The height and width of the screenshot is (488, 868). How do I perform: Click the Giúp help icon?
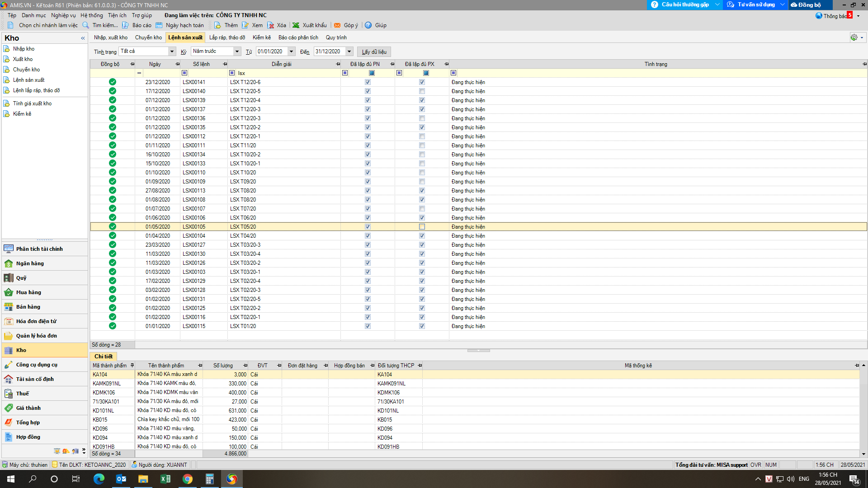click(376, 25)
